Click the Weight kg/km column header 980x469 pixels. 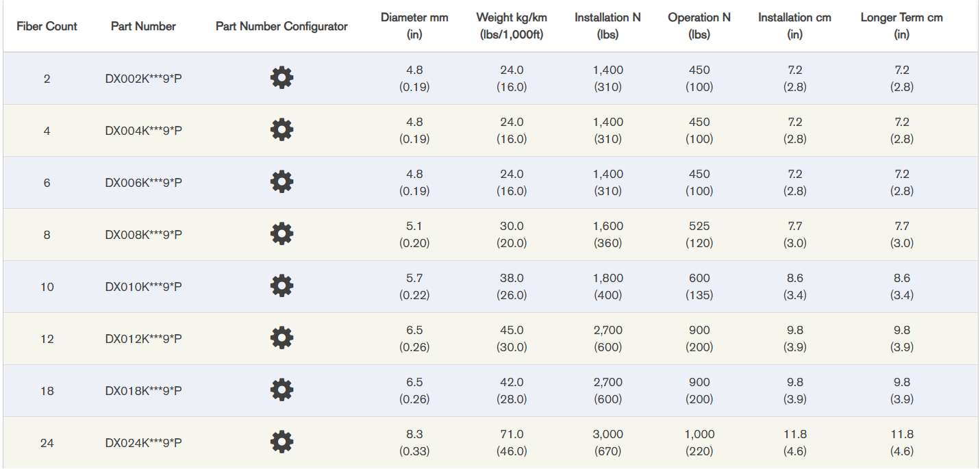point(512,26)
